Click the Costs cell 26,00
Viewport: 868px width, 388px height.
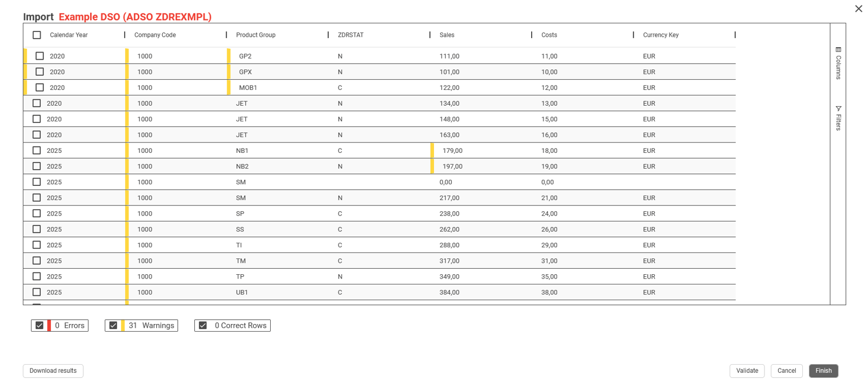[582, 229]
